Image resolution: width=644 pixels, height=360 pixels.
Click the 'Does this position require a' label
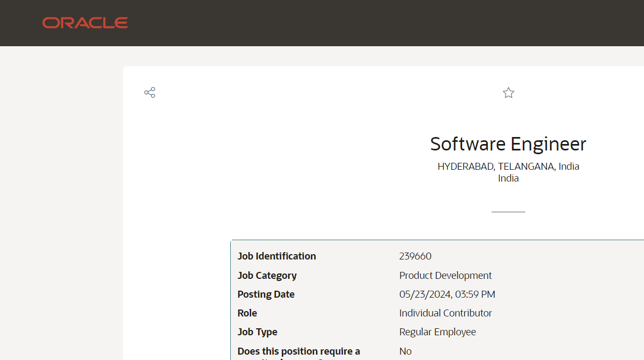click(x=299, y=351)
